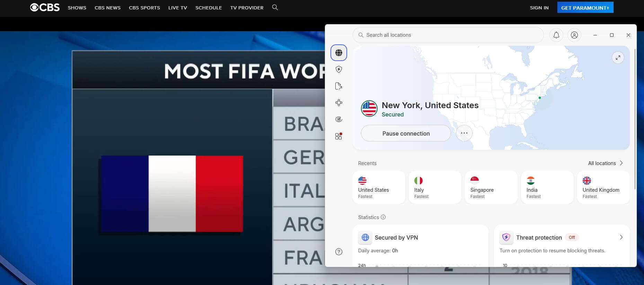Connect to Singapore recent location

coord(491,187)
